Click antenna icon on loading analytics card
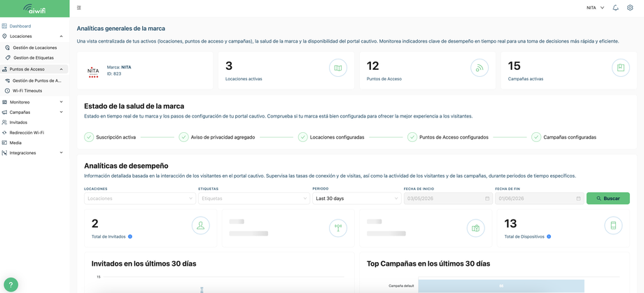644x293 pixels. tap(338, 228)
